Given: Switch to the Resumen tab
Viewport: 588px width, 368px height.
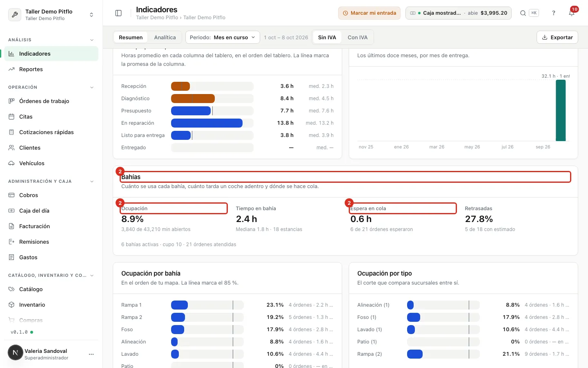Looking at the screenshot, I should (x=131, y=37).
